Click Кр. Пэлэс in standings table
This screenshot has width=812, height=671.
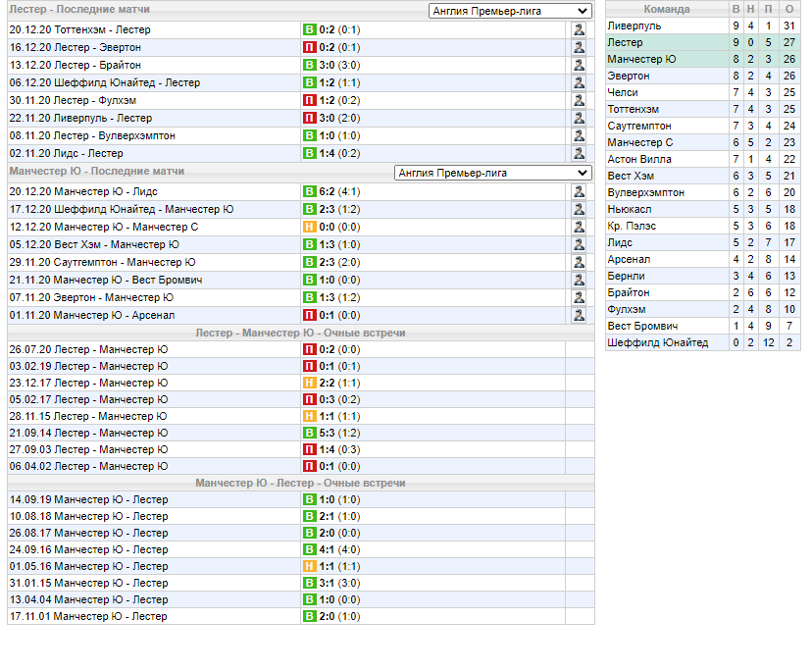(x=632, y=226)
